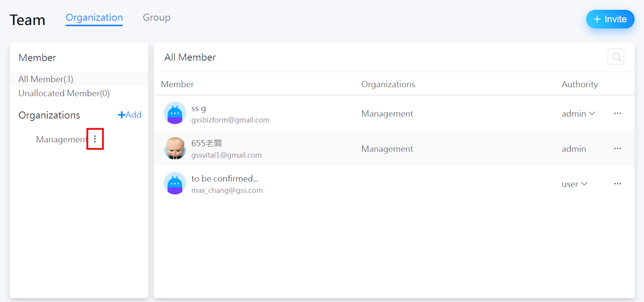Image resolution: width=644 pixels, height=302 pixels.
Task: Select the Management organization in sidebar
Action: click(x=61, y=139)
